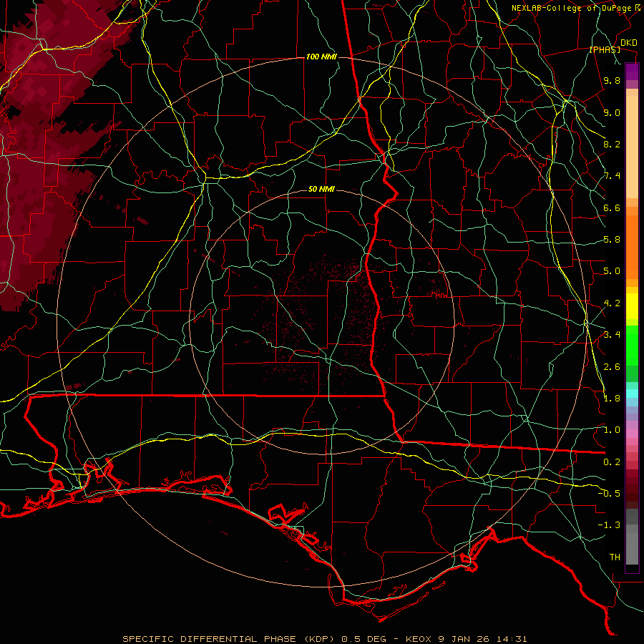
Task: Click the [PHAS] legend header label
Action: [x=605, y=50]
